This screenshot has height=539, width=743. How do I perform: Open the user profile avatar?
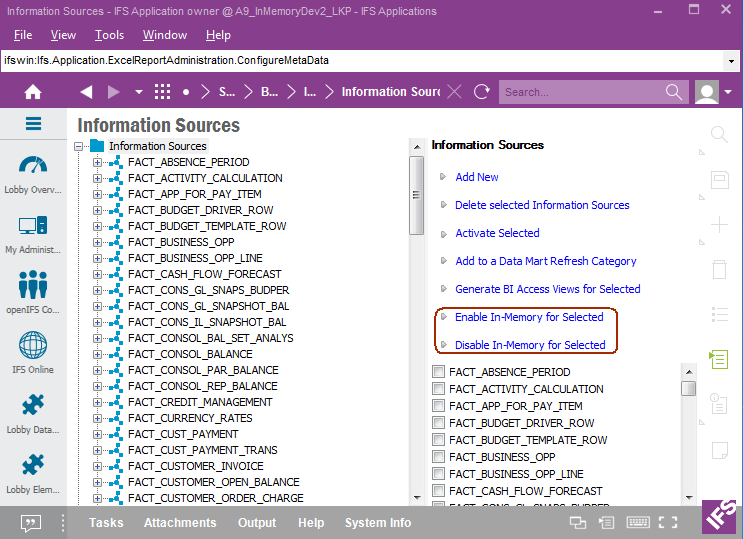pos(707,92)
